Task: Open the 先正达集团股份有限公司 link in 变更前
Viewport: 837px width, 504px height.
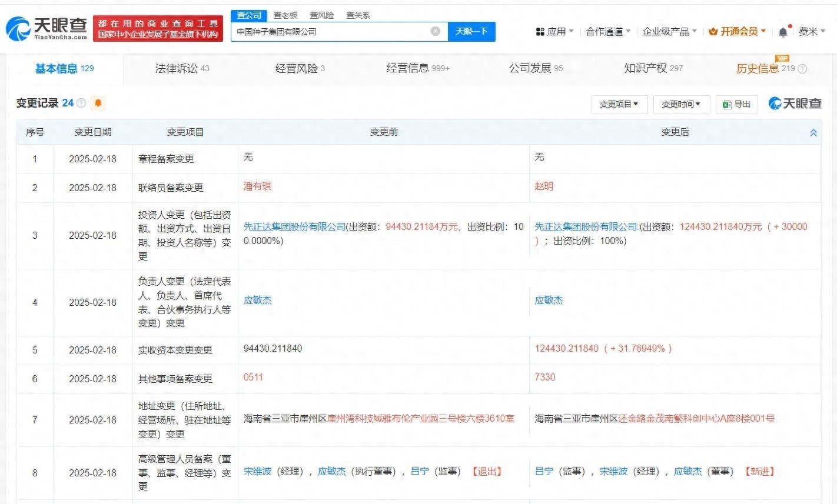Action: pyautogui.click(x=294, y=227)
